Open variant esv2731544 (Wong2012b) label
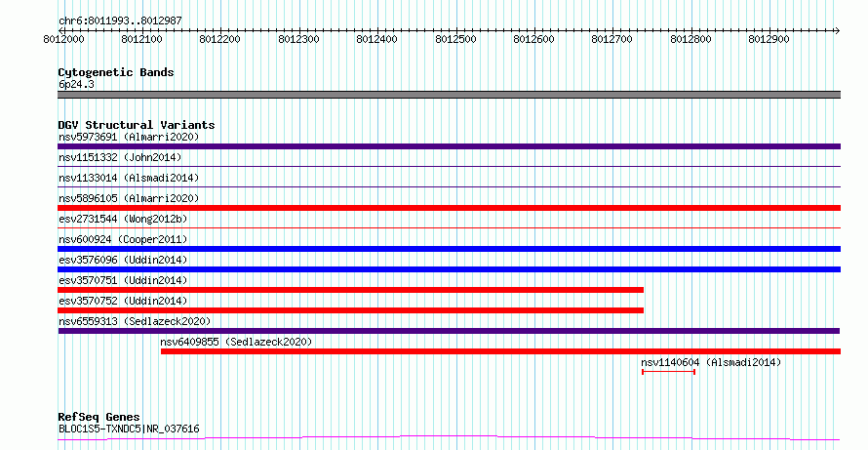The image size is (868, 450). coord(123,219)
